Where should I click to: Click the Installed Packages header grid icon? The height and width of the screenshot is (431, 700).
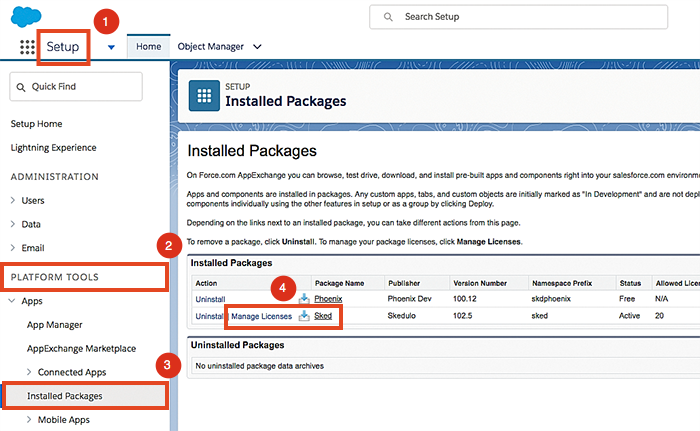pos(204,96)
